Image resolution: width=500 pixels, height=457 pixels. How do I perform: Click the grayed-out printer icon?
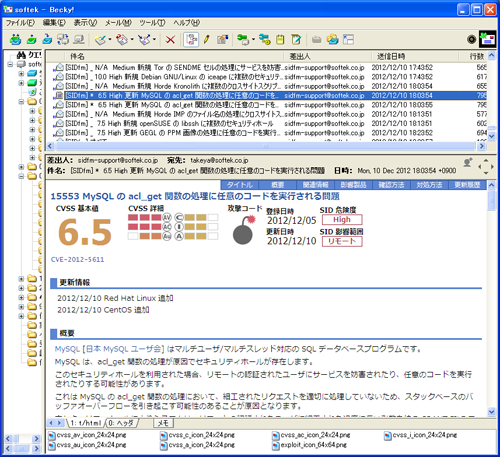(316, 40)
